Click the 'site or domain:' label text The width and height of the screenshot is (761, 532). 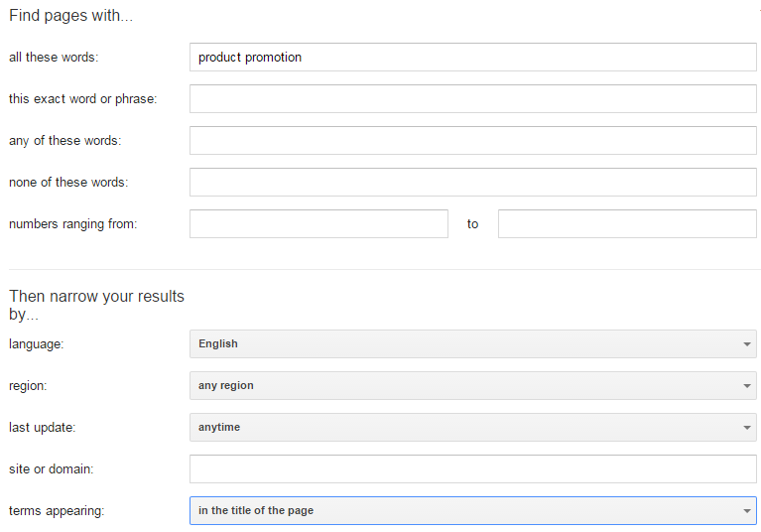[x=50, y=468]
